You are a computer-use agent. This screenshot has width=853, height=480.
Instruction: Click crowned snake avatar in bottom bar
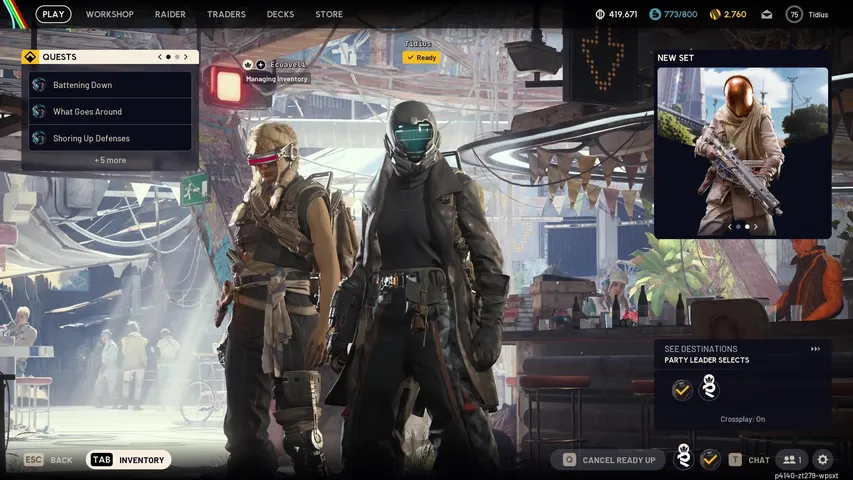tap(684, 457)
